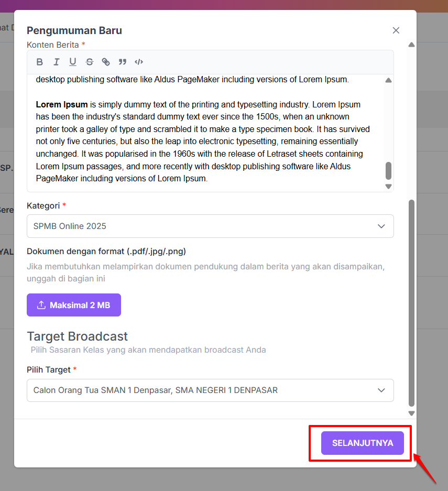Expand the Pilih Target dropdown
448x491 pixels.
(x=210, y=390)
